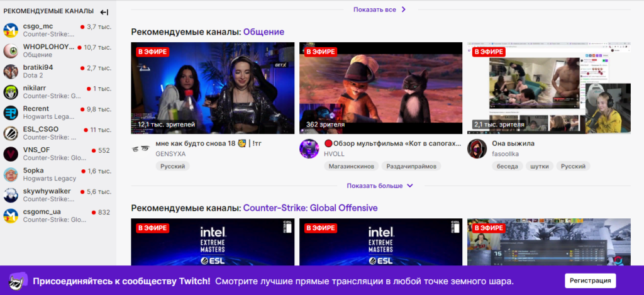
Task: Click HVOLL streamer avatar
Action: click(x=309, y=148)
